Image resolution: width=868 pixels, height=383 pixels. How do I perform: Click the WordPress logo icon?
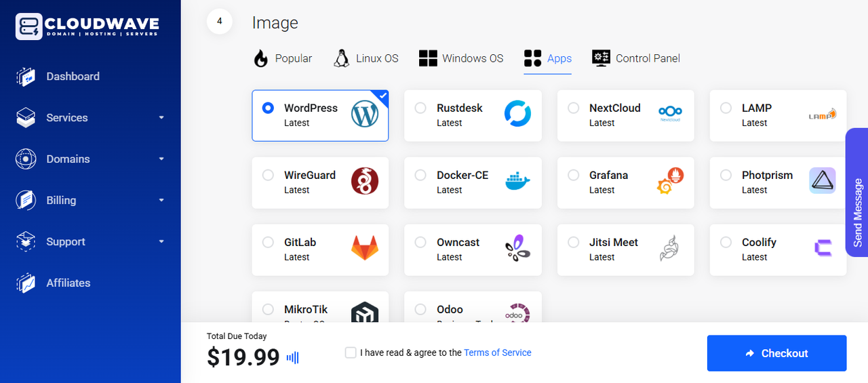click(365, 115)
